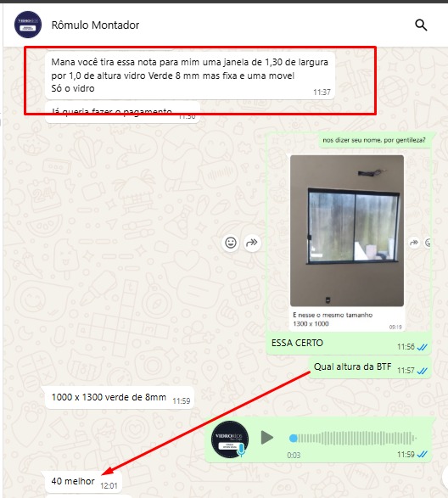This screenshot has height=498, width=448.
Task: Click the "ESSA CERTO" reply text
Action: pyautogui.click(x=297, y=343)
